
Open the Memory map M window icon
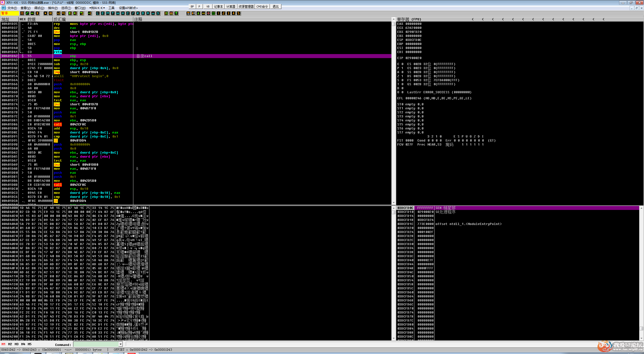(x=108, y=13)
